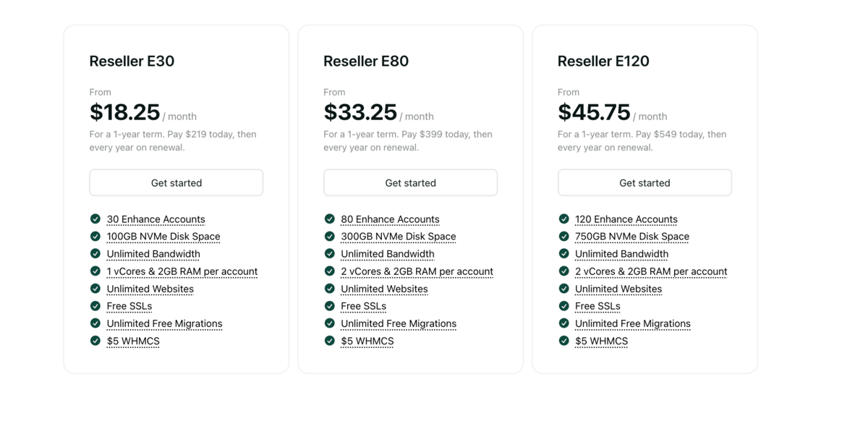
Task: Click Unlimited Websites in the E80 plan
Action: 384,289
